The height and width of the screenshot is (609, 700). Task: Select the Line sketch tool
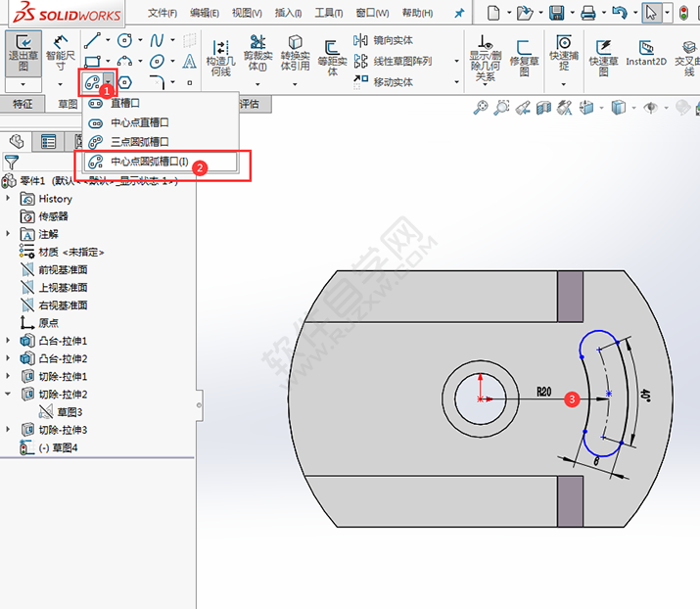(92, 40)
